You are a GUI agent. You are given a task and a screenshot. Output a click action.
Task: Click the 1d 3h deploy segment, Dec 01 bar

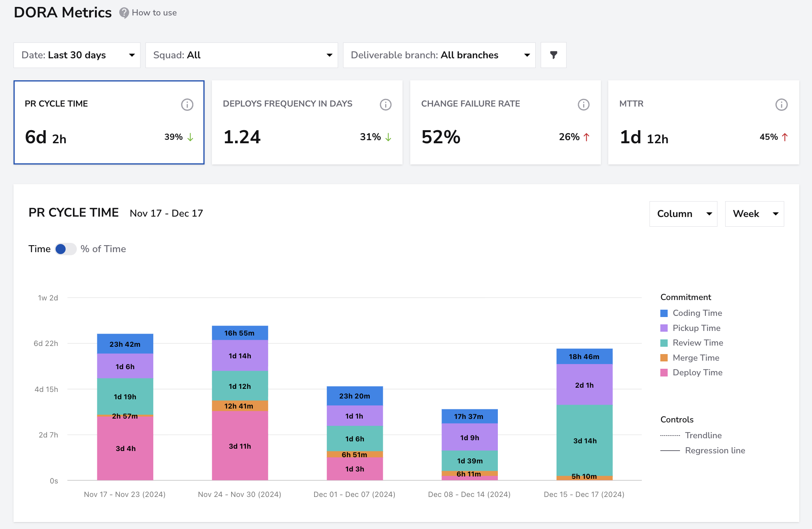point(355,469)
